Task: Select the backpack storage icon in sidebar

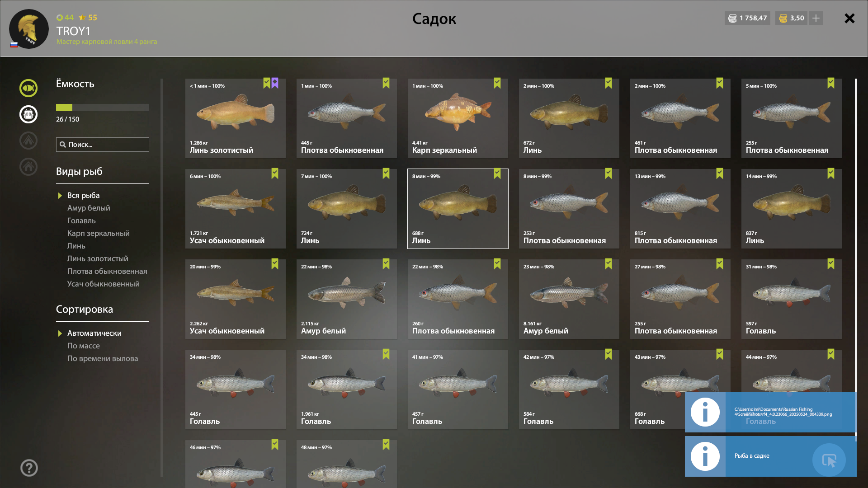Action: 28,114
